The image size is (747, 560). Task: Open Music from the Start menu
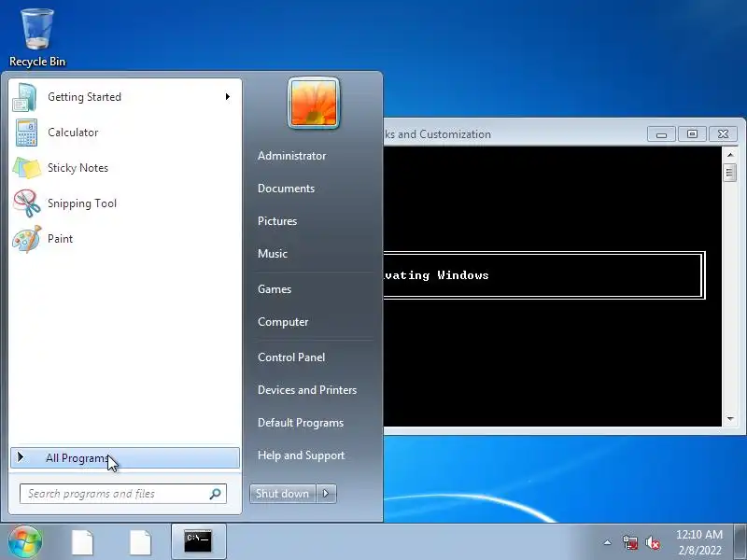[273, 254]
